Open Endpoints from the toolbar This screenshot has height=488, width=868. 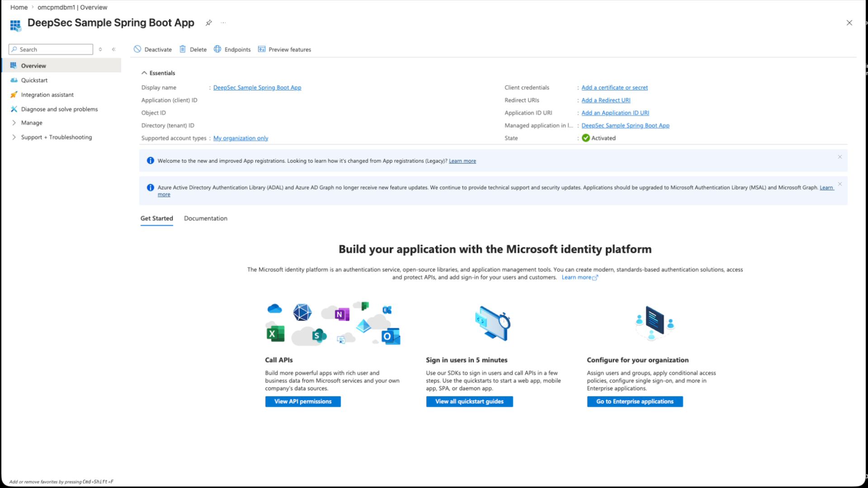point(232,49)
